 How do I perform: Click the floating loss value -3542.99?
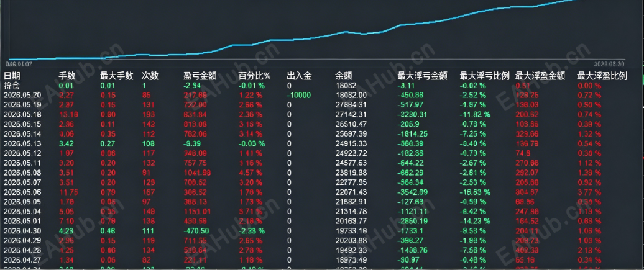coord(413,192)
